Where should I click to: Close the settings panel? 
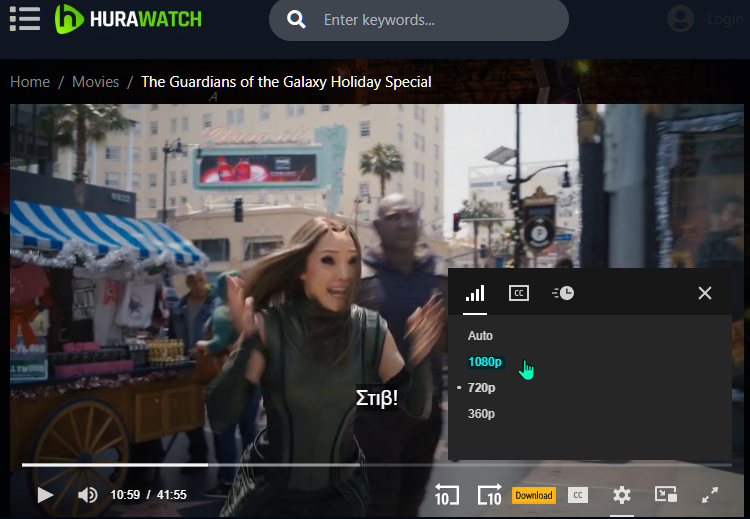[705, 293]
